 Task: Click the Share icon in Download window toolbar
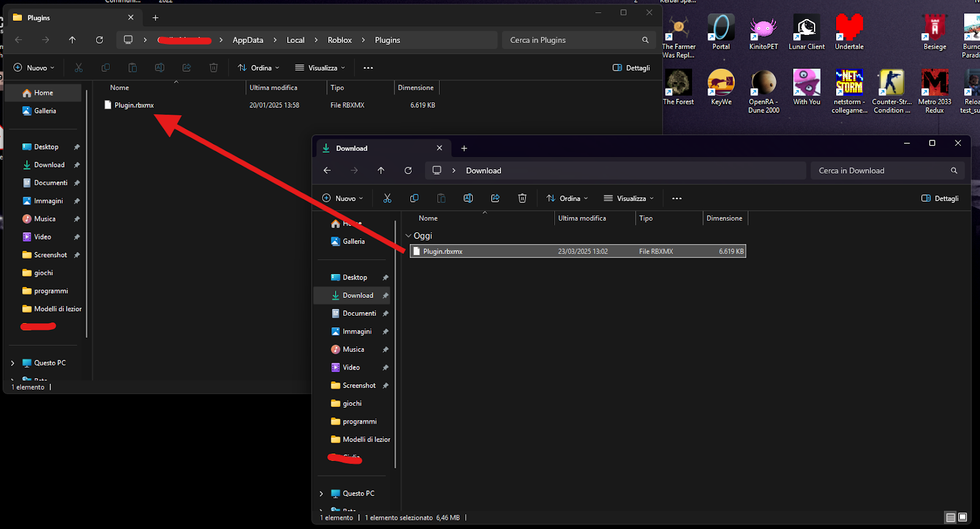click(495, 198)
